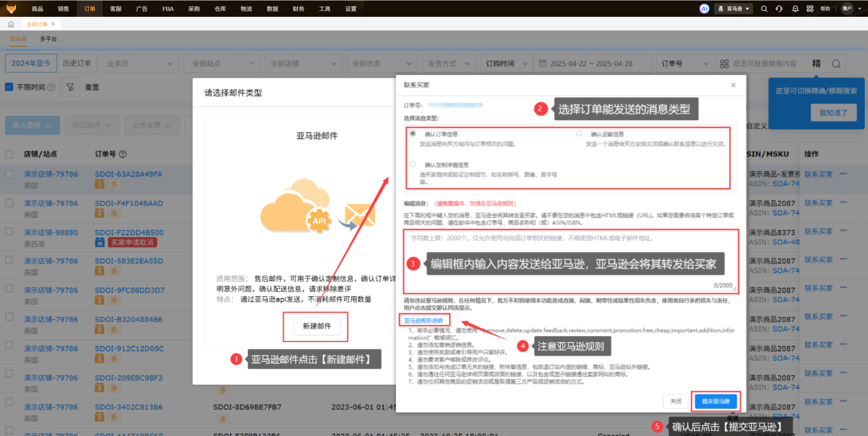Open more actions for order SDOI-F22DD4B500 row

tap(843, 231)
